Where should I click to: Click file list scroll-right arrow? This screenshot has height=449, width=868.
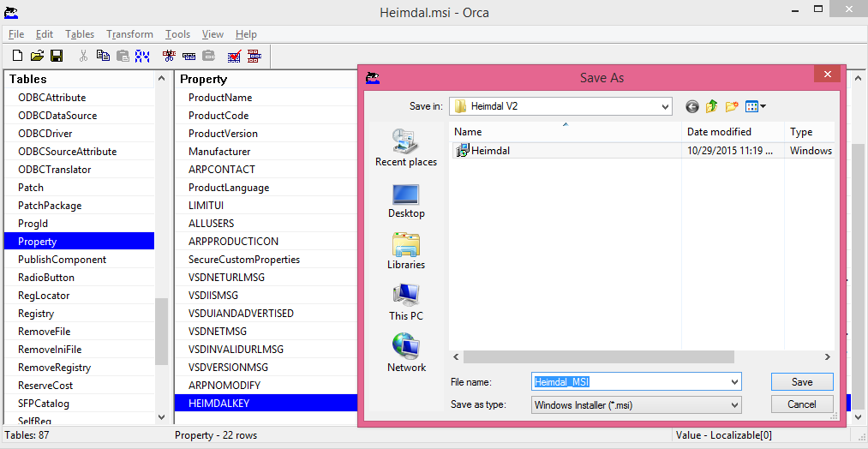tap(828, 357)
